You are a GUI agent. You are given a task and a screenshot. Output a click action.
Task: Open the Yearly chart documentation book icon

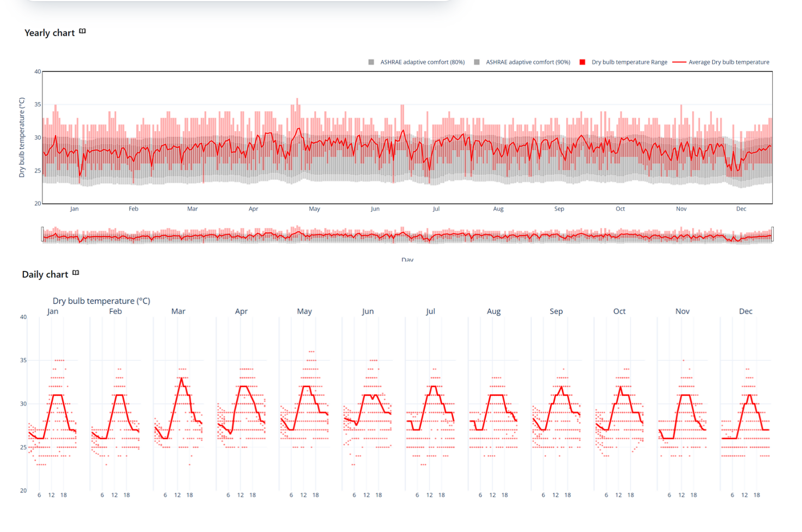(83, 31)
